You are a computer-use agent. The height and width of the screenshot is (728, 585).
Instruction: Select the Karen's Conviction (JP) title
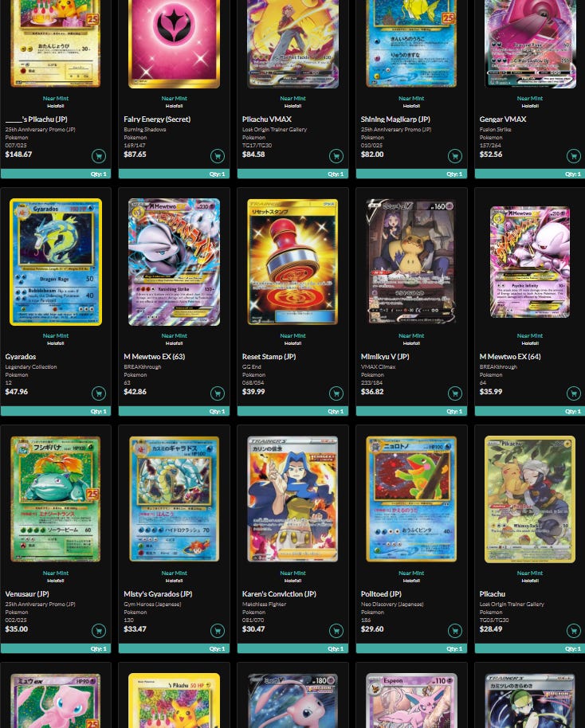(279, 594)
